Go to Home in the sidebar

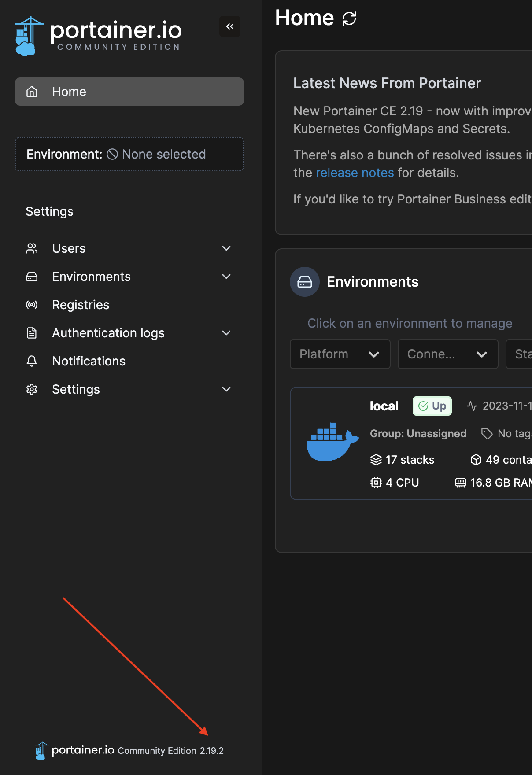pos(129,92)
